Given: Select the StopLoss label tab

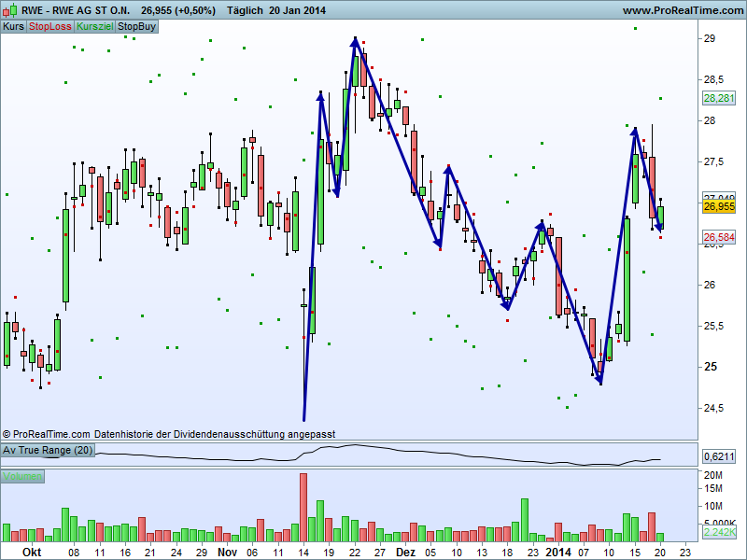Looking at the screenshot, I should click(50, 26).
